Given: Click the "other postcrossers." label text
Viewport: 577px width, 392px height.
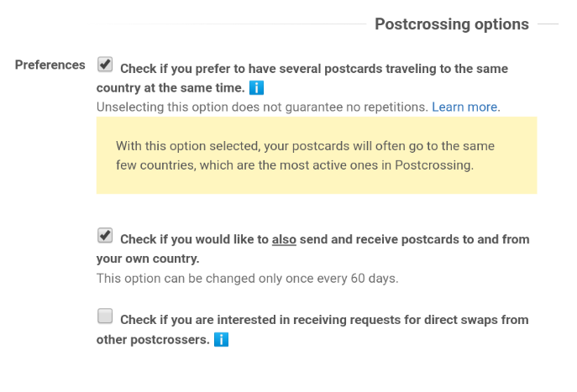Looking at the screenshot, I should pyautogui.click(x=153, y=340).
